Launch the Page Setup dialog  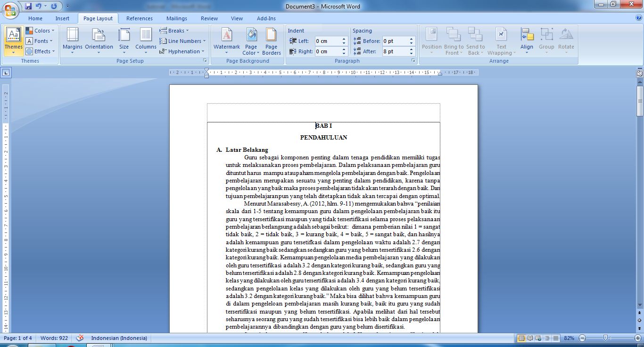click(x=205, y=61)
